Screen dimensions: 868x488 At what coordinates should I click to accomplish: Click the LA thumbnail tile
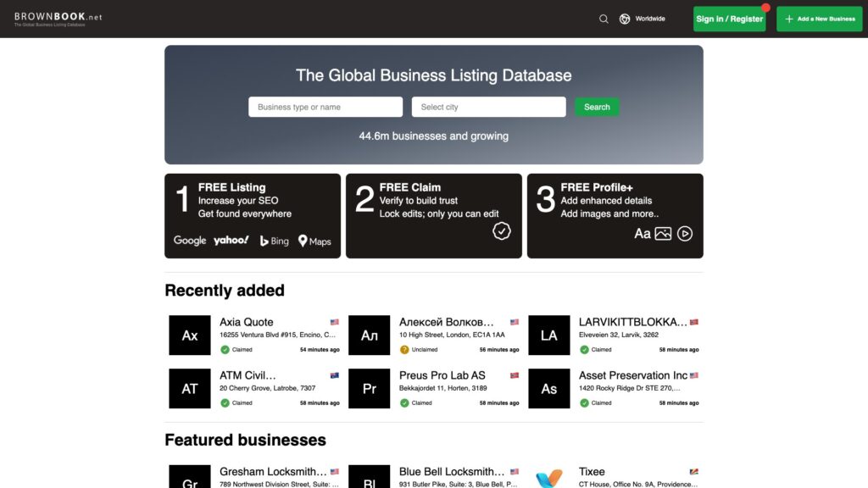[x=548, y=335]
